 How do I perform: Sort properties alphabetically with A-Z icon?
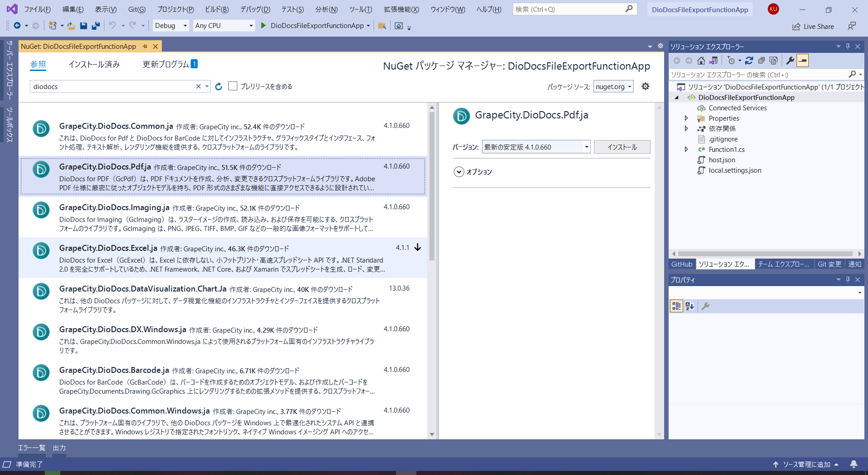689,306
